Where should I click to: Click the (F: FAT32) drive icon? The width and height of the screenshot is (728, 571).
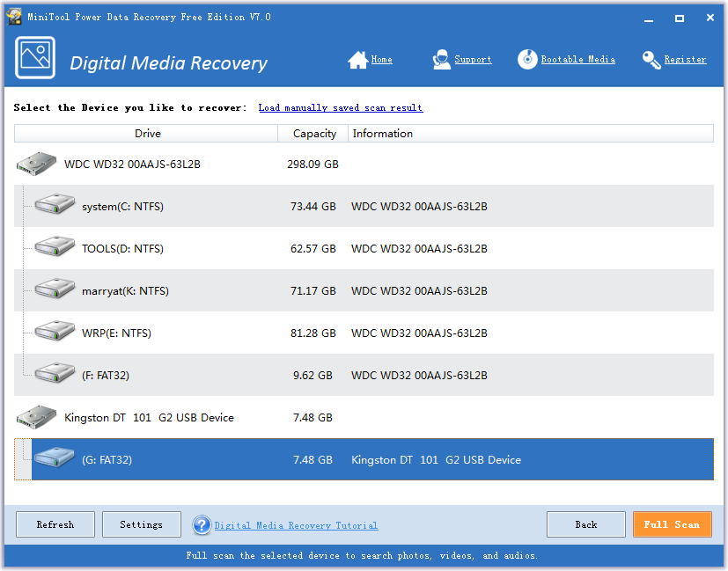coord(55,373)
